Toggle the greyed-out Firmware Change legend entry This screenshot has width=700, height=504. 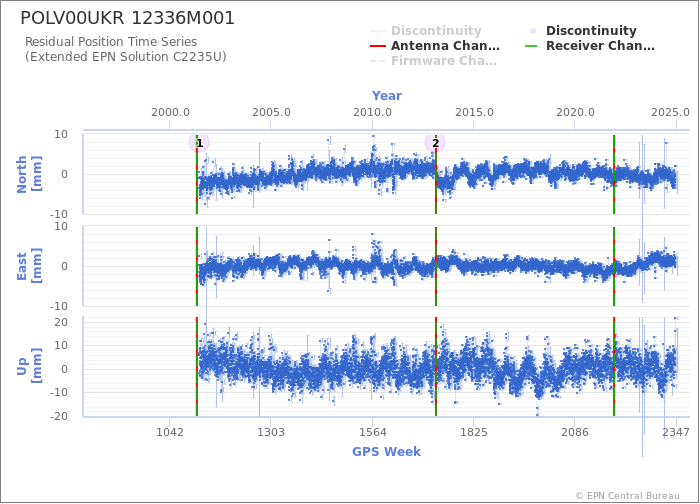tap(433, 61)
